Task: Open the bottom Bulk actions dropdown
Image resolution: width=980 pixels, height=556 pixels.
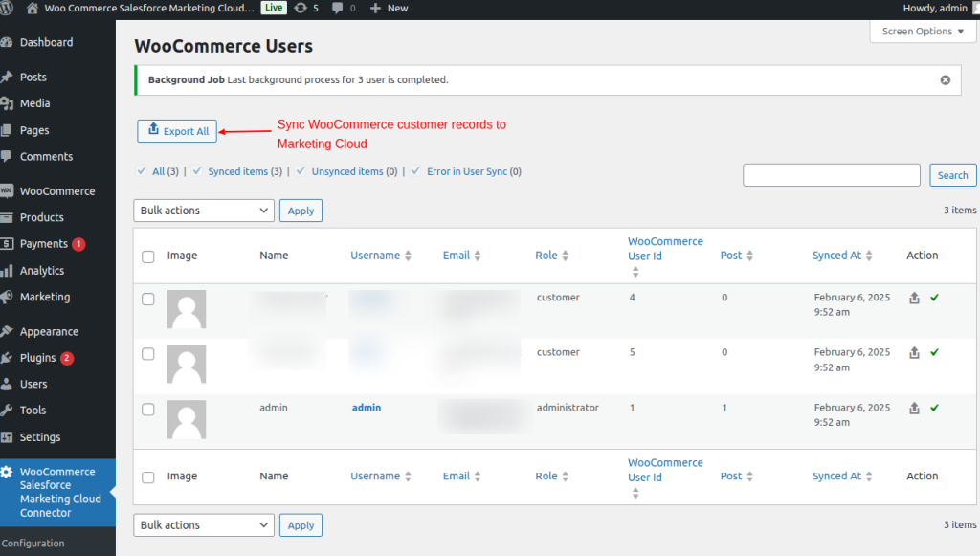Action: click(204, 525)
